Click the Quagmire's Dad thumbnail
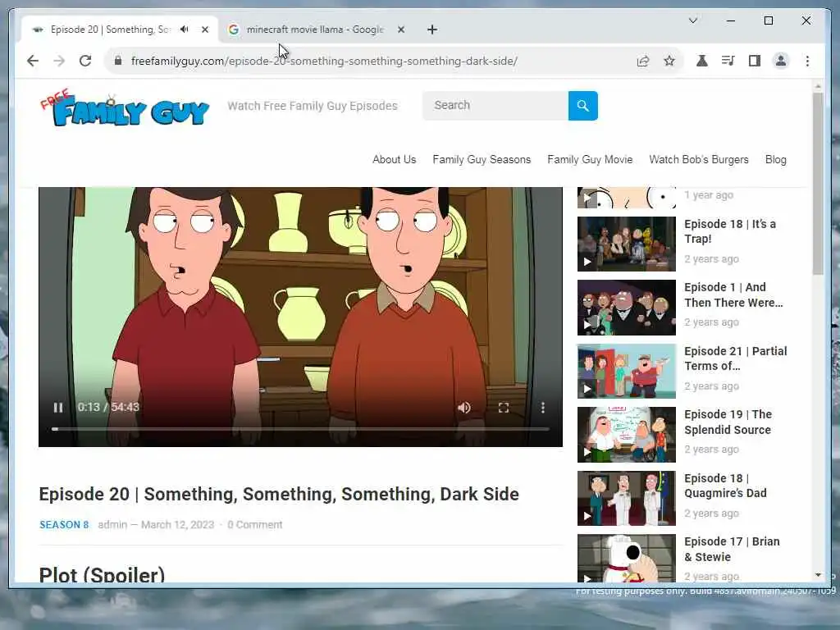Screen dimensions: 840x630 626,498
